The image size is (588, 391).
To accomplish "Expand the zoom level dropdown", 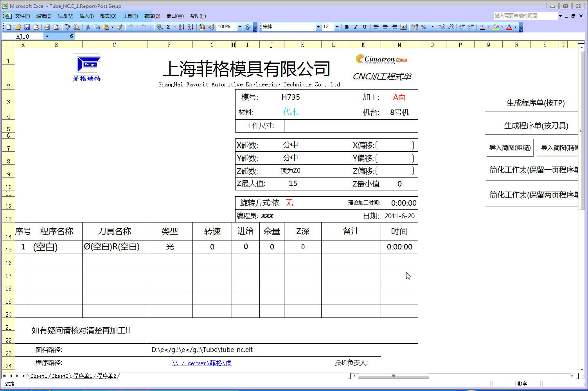I will [x=240, y=27].
